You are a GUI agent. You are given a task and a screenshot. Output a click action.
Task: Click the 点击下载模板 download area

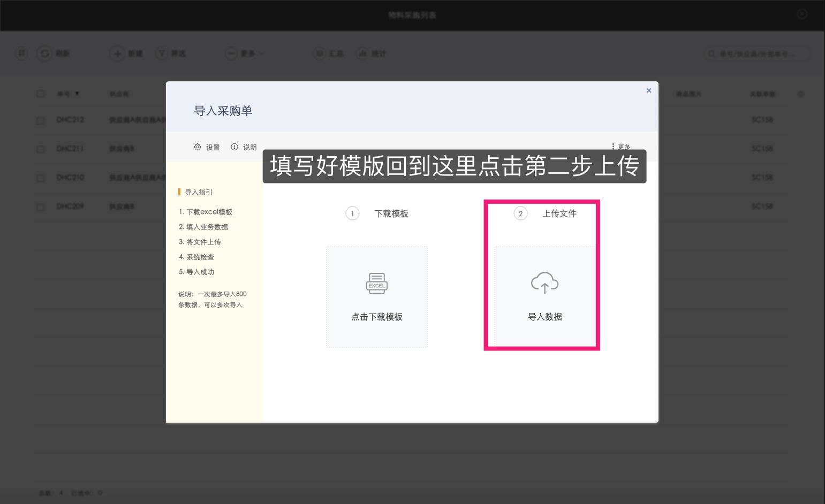tap(376, 297)
